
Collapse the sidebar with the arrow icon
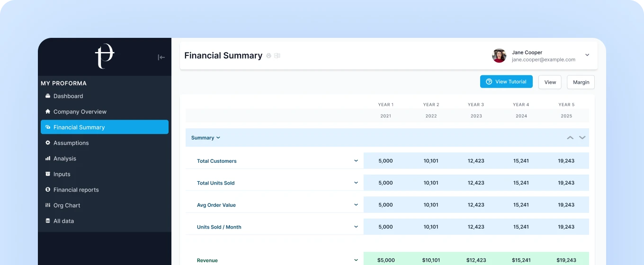161,57
